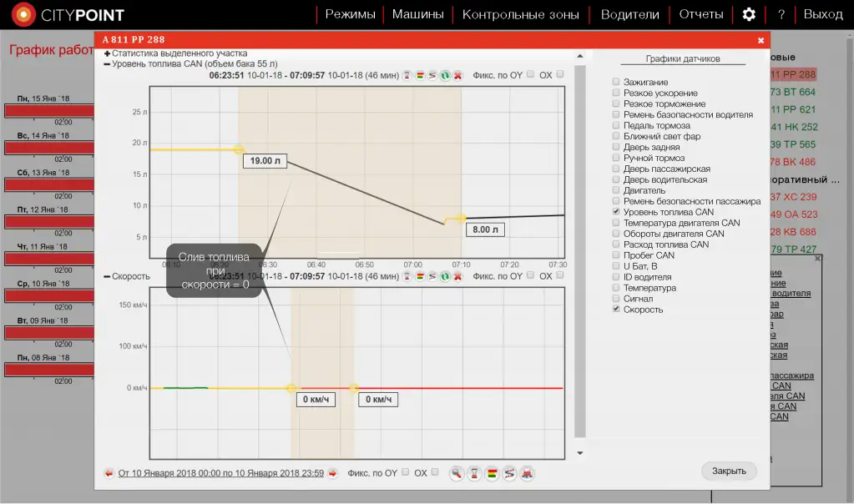Screen dimensions: 854x504
Task: Expand Статистика выделенного участка section
Action: pos(107,53)
